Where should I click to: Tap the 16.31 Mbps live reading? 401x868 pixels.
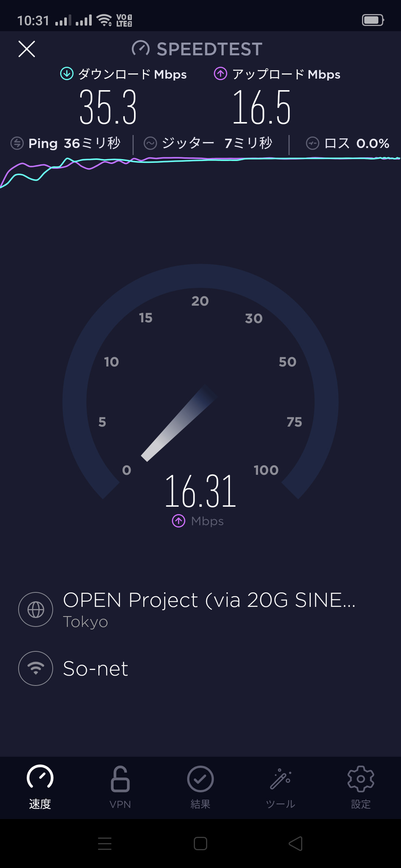tap(200, 491)
